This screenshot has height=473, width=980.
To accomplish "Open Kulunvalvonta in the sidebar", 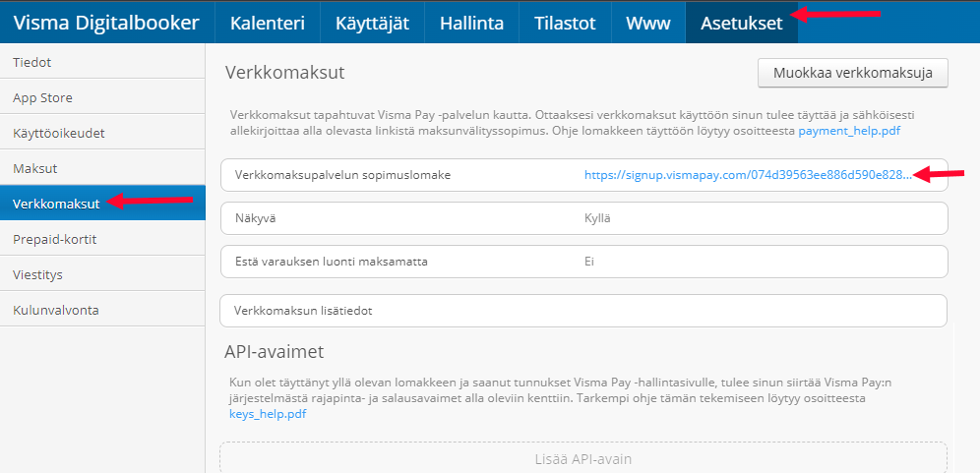I will point(102,310).
